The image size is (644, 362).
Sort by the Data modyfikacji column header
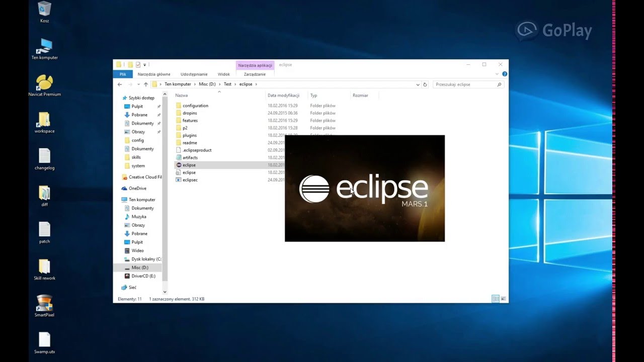point(286,95)
